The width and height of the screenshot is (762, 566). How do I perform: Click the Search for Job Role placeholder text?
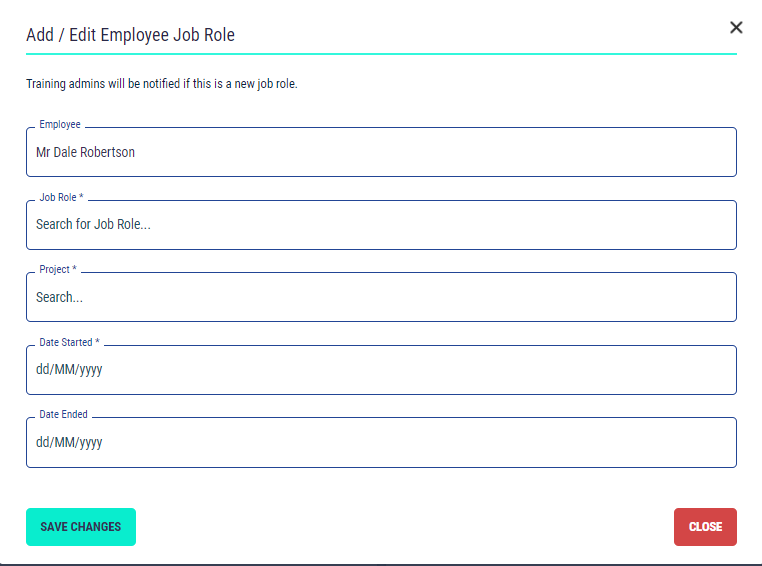point(93,225)
